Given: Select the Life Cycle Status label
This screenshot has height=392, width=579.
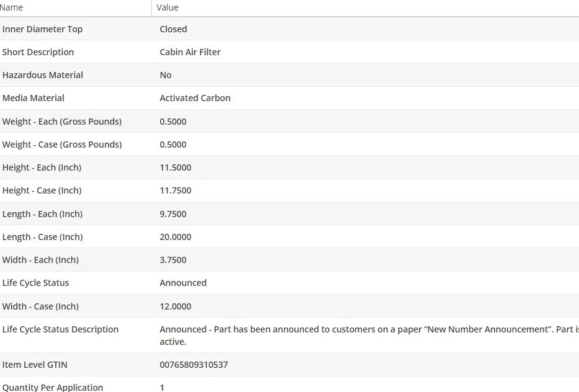Looking at the screenshot, I should click(36, 283).
